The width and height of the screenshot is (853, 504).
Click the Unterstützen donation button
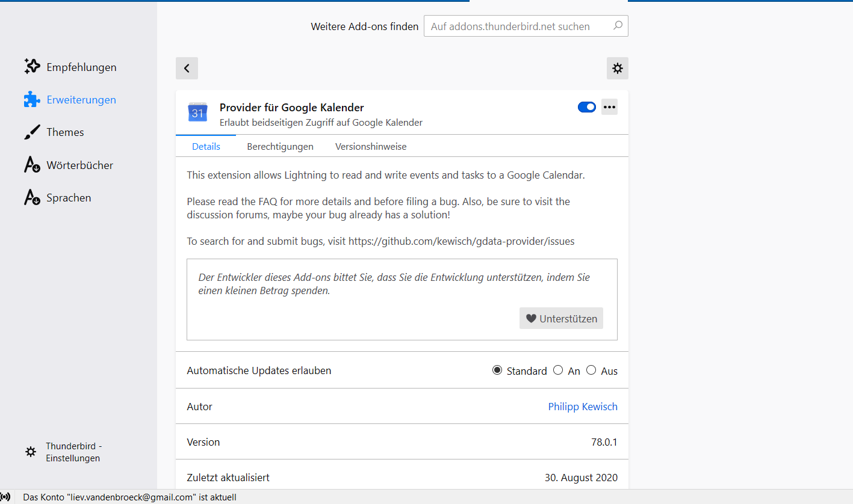pyautogui.click(x=561, y=319)
